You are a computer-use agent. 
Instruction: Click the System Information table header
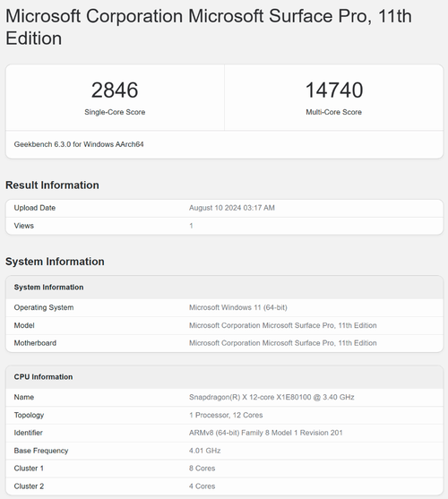pyautogui.click(x=224, y=287)
